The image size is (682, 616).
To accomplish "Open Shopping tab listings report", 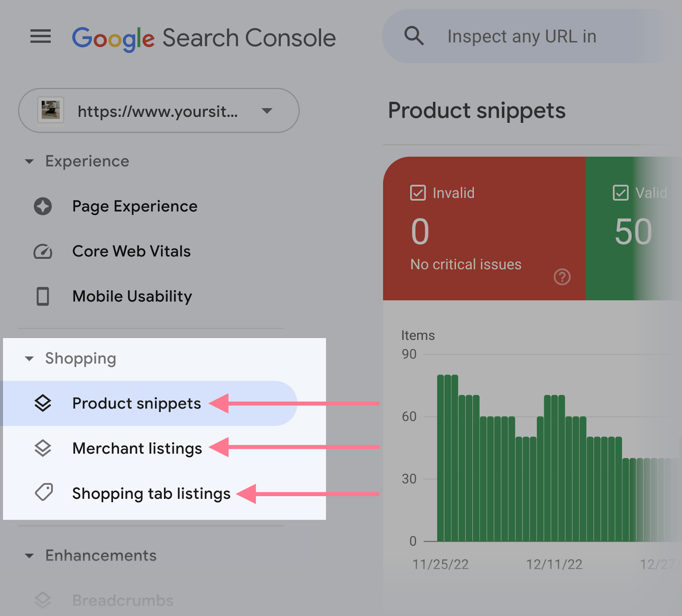I will click(151, 493).
